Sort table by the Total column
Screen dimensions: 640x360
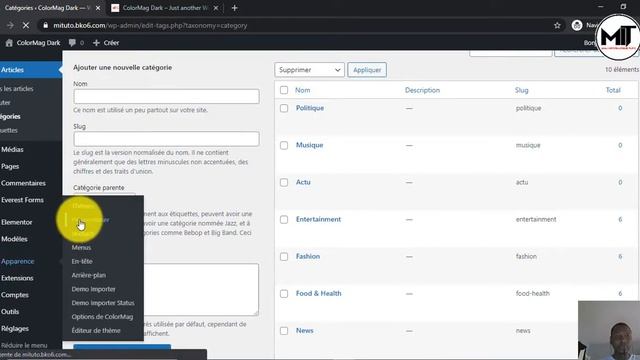click(613, 90)
